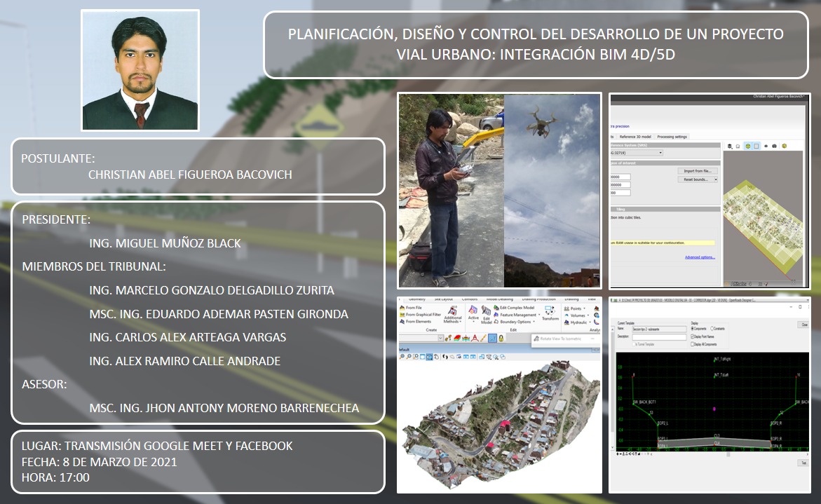Image resolution: width=821 pixels, height=504 pixels.
Task: Click From Graphical Filter option
Action: pos(421,315)
